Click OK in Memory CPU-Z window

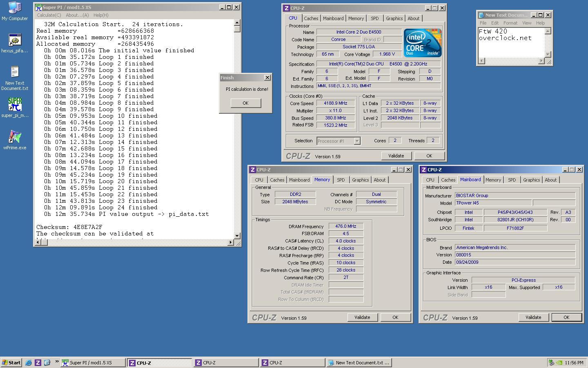(395, 317)
